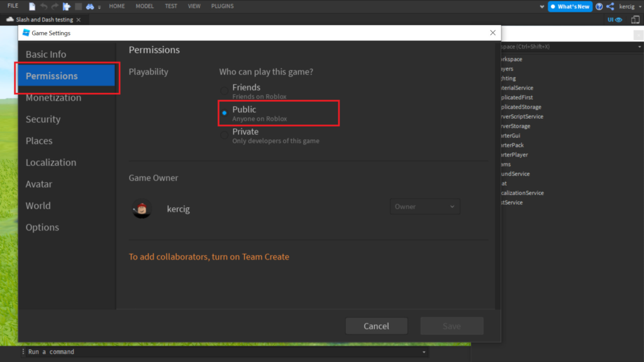
Task: Select the Friends playability radio button
Action: point(225,90)
